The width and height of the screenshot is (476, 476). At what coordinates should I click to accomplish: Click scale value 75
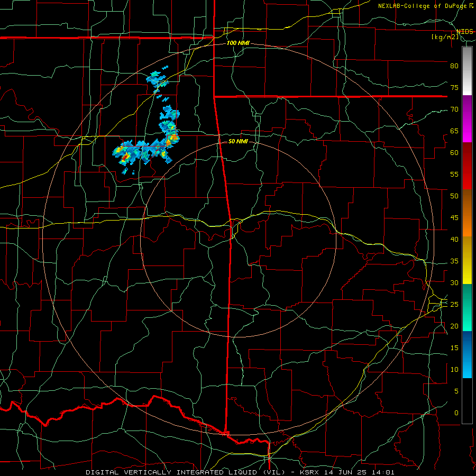point(454,88)
